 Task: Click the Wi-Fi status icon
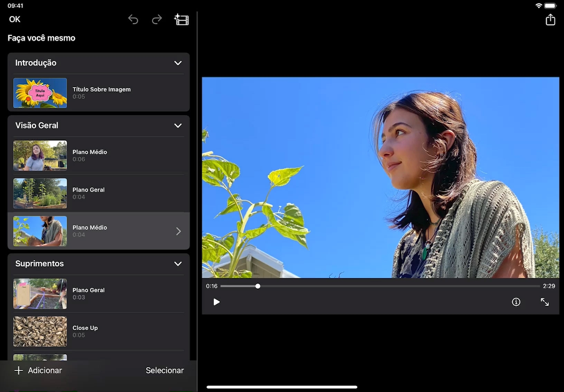538,6
